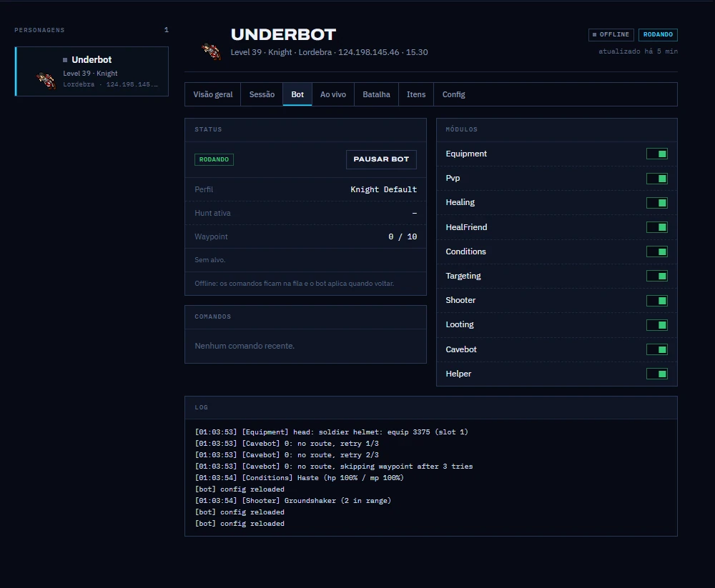Click the Underbot character sprite in header
Image resolution: width=715 pixels, height=588 pixels.
212,51
